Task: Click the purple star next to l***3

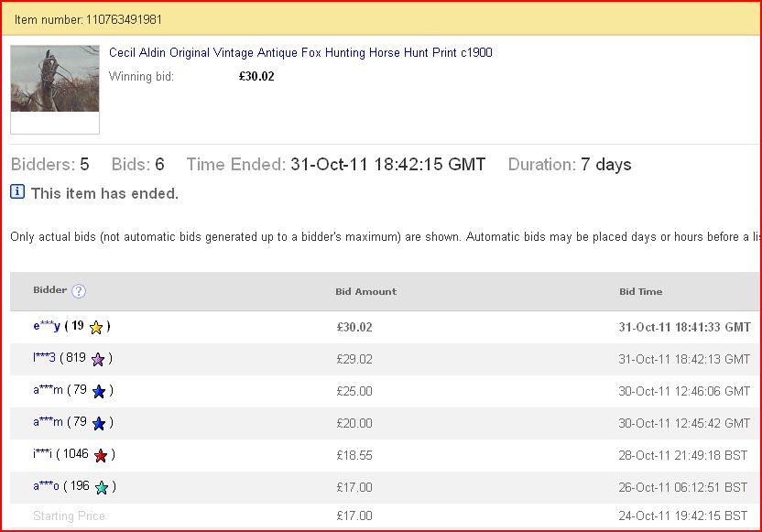Action: [98, 360]
